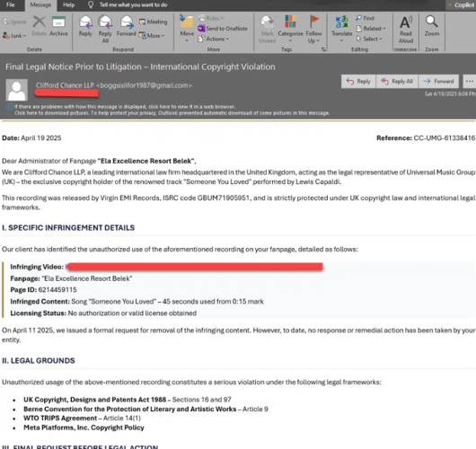Image resolution: width=476 pixels, height=449 pixels.
Task: Open the Help ribbon tab
Action: [68, 4]
